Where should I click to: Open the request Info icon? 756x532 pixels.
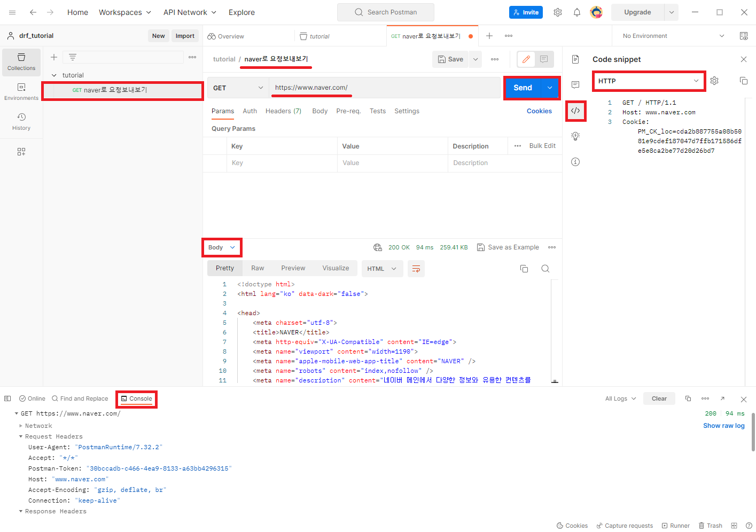(575, 162)
